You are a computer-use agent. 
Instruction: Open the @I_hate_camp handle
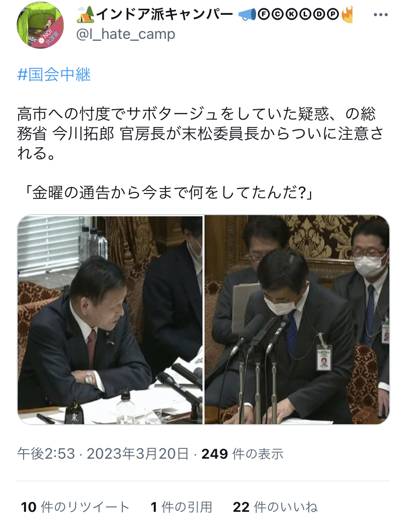pos(126,34)
